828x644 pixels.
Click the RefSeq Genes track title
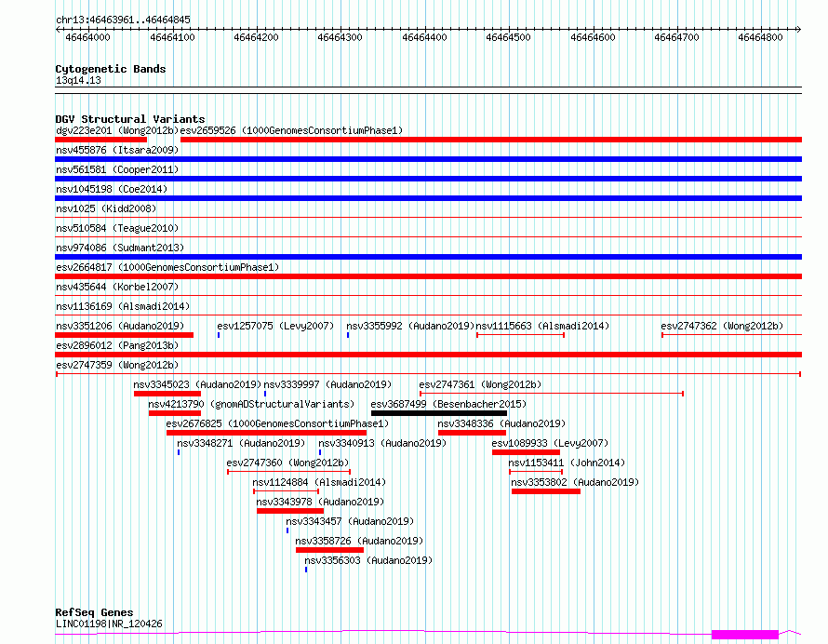tap(94, 612)
